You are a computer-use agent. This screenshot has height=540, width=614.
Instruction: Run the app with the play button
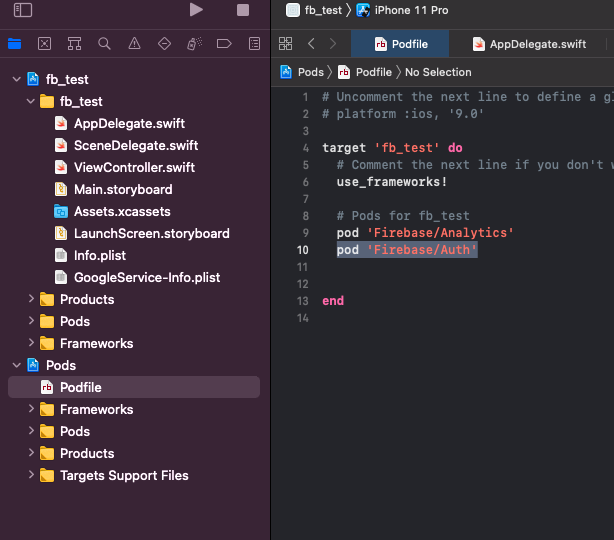coord(196,10)
